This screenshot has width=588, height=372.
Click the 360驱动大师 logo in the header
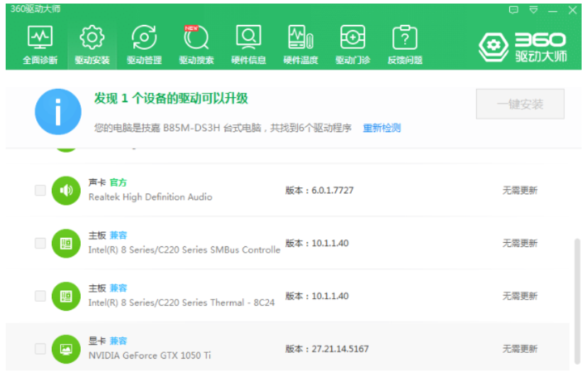click(x=523, y=47)
